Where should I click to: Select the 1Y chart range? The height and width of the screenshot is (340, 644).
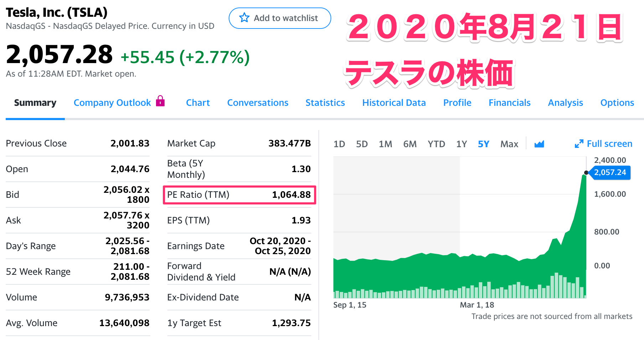click(462, 144)
